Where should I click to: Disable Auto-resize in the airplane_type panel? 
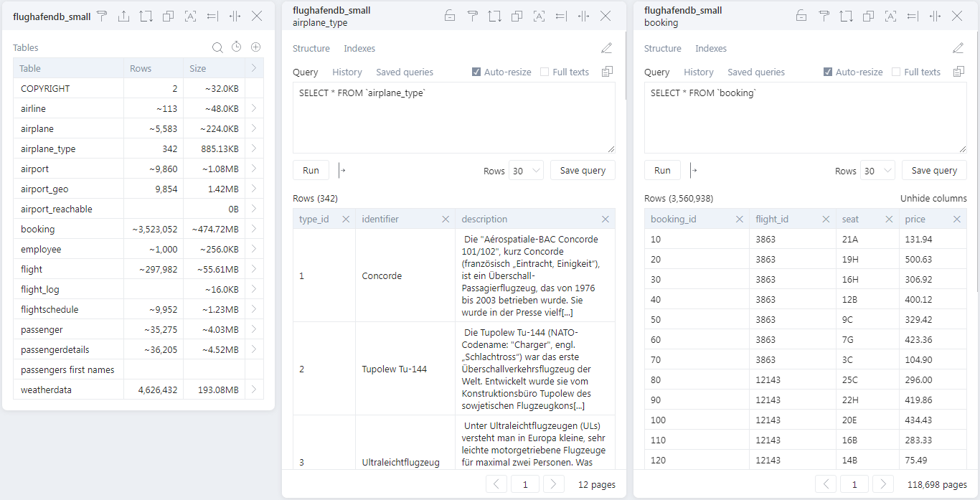coord(476,72)
